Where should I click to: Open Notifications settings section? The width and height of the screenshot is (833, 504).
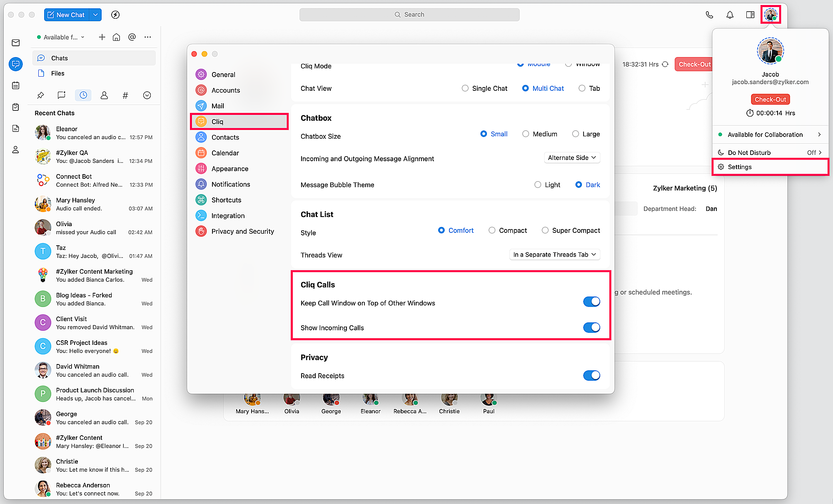[230, 185]
